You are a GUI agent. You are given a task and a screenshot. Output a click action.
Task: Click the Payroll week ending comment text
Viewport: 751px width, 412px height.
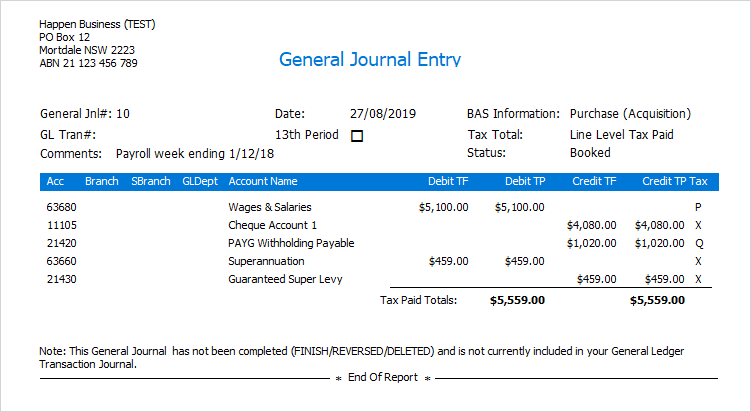(195, 154)
